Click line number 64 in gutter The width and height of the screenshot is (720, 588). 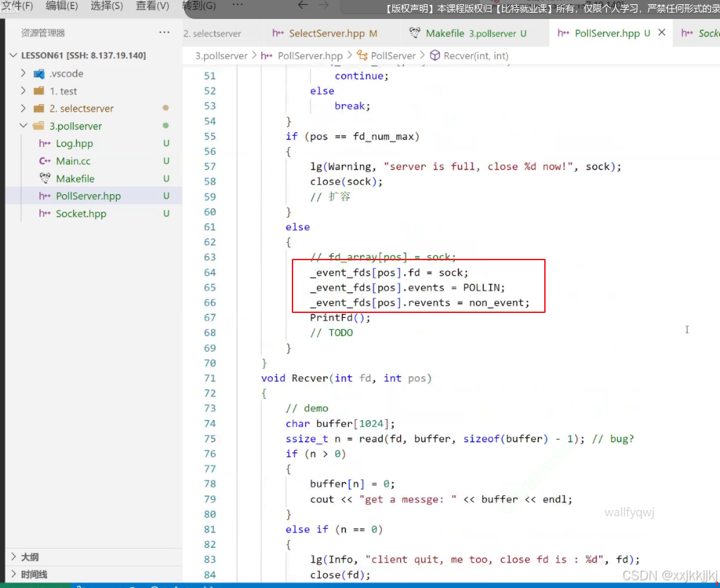(x=210, y=272)
